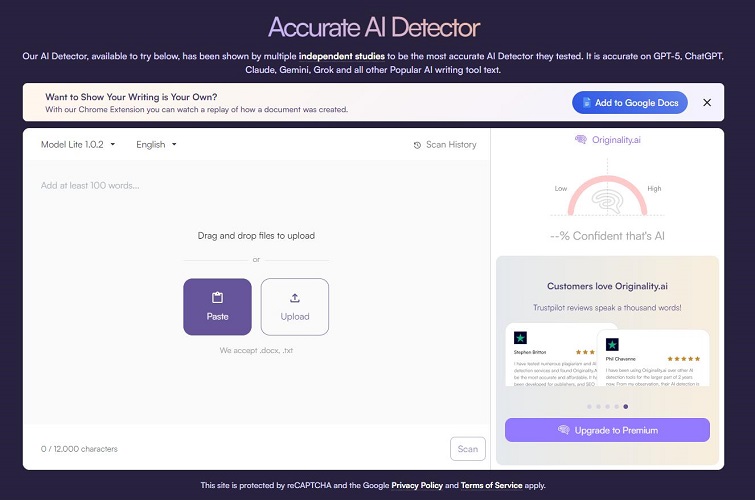Click the clipboard icon in Paste button
The height and width of the screenshot is (500, 755).
click(x=217, y=298)
